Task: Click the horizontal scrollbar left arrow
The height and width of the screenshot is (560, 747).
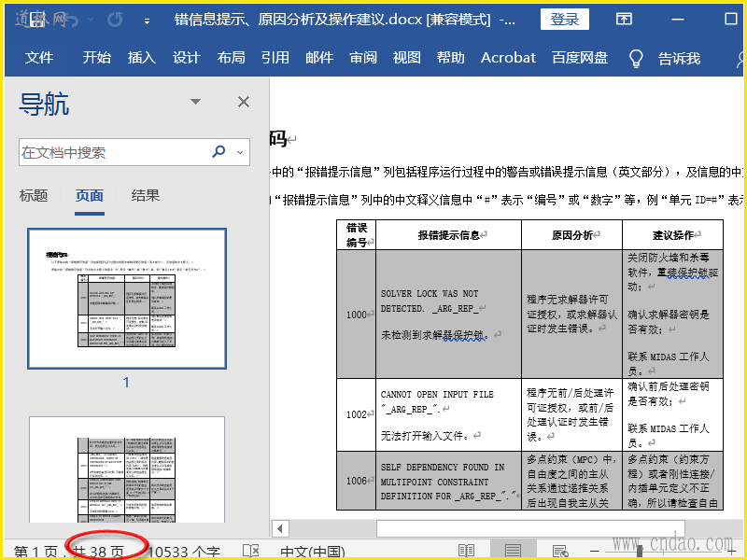Action: [x=280, y=528]
